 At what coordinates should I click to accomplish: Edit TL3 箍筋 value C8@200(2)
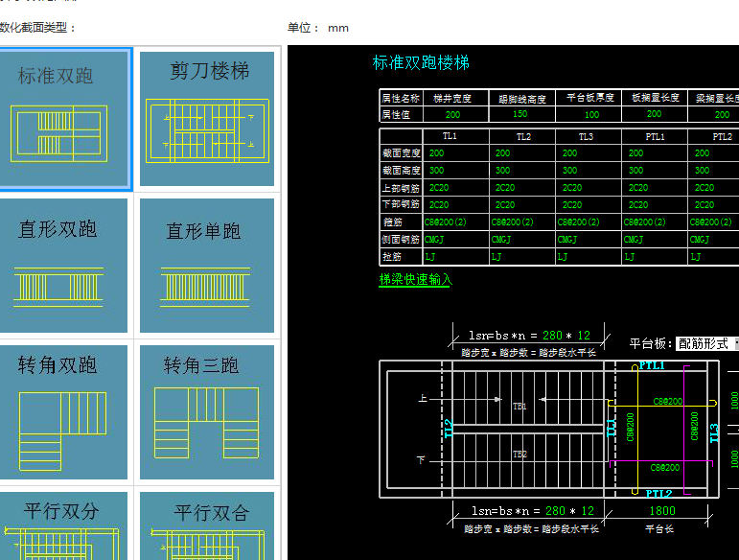(578, 222)
